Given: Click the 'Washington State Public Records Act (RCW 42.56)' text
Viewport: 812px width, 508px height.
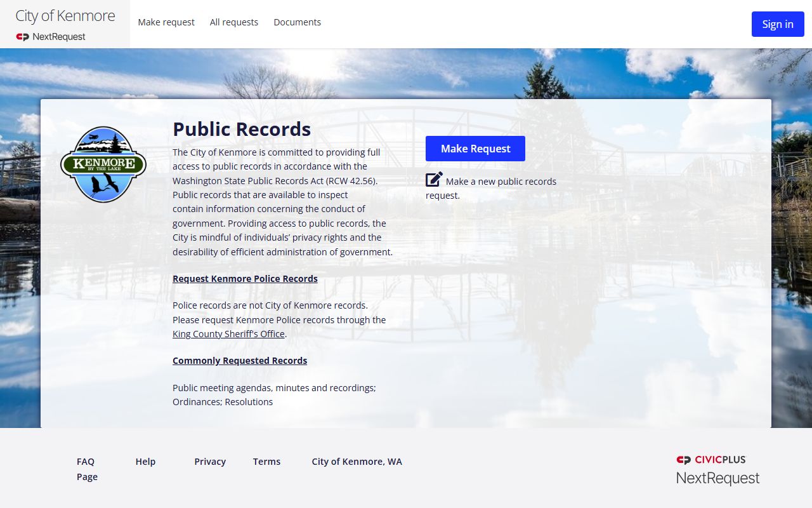Looking at the screenshot, I should point(274,181).
